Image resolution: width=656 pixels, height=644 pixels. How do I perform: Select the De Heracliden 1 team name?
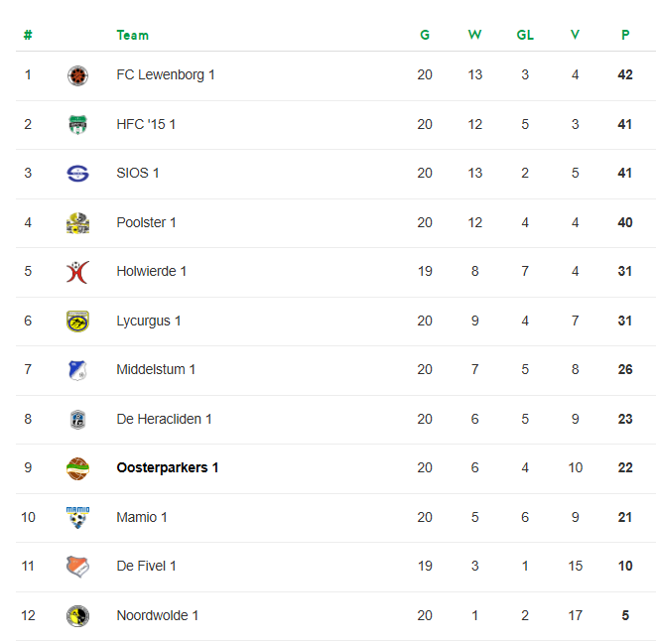(164, 419)
